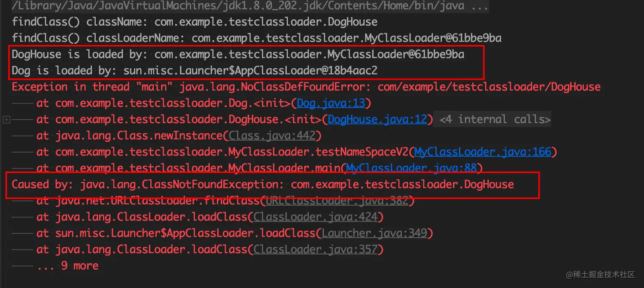Open the ClassLoader.java:357 link
The image size is (644, 288).
315,249
